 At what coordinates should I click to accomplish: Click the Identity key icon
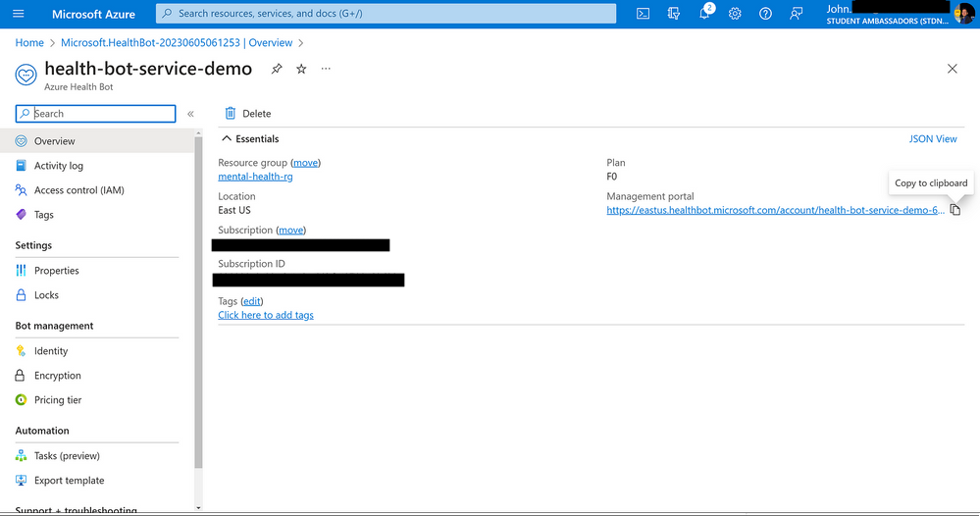(21, 351)
